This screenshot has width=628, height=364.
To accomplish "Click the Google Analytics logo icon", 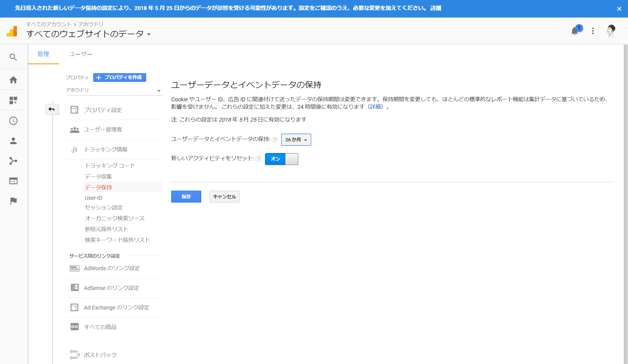I will pyautogui.click(x=12, y=31).
